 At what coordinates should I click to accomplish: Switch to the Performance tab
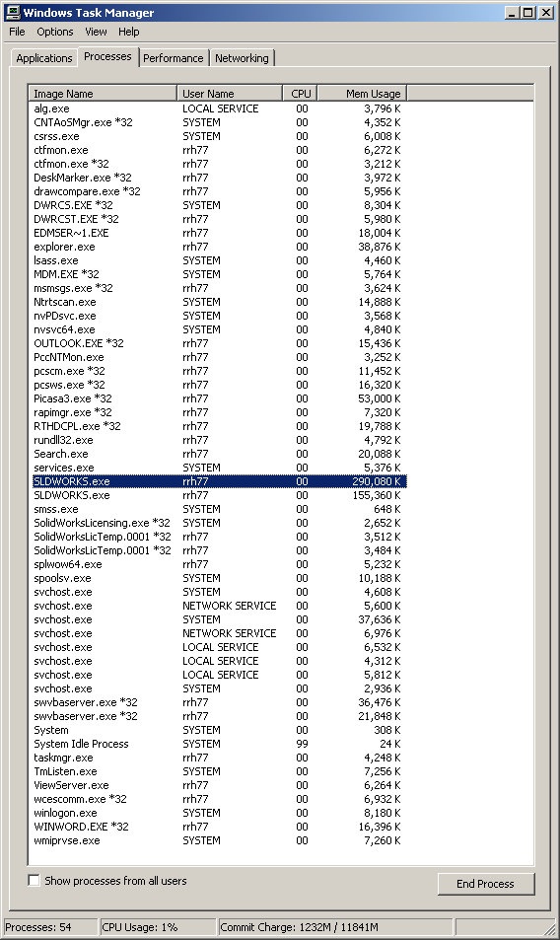pos(174,58)
